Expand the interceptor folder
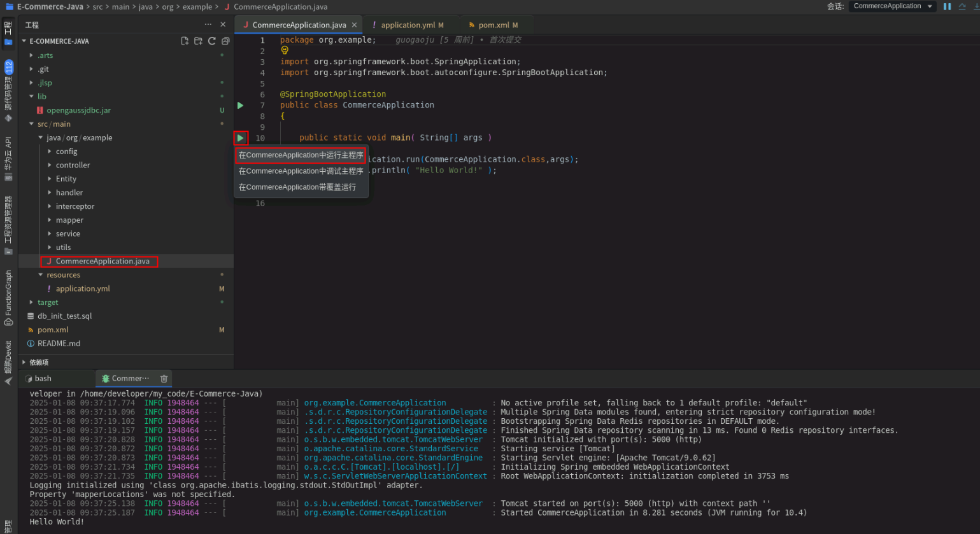 pos(50,206)
